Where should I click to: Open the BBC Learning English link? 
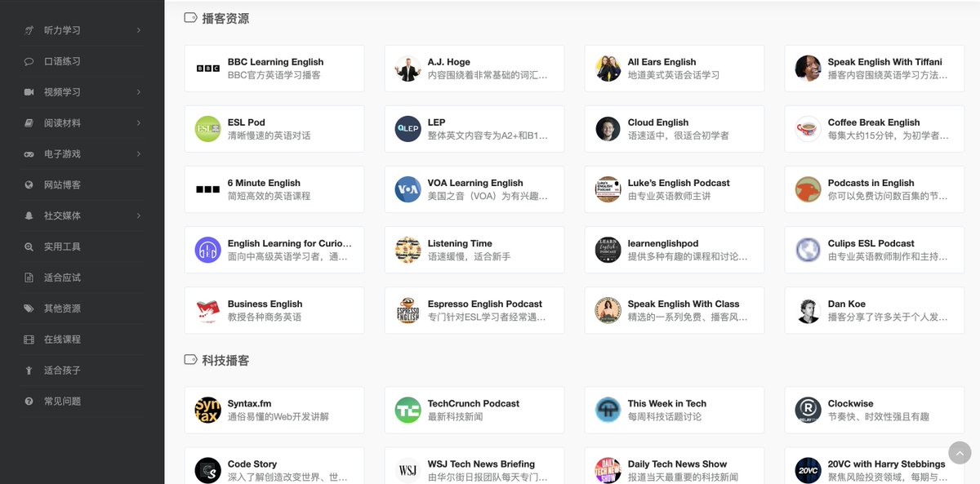(275, 62)
